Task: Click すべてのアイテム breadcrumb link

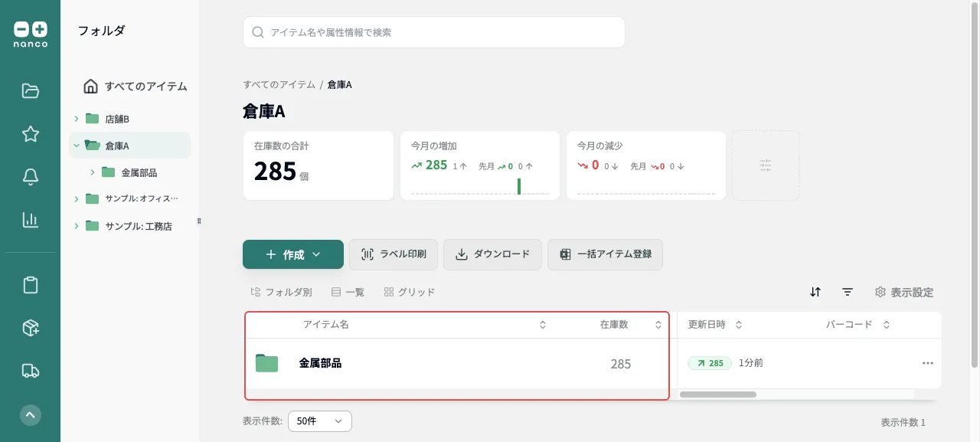Action: [x=279, y=84]
